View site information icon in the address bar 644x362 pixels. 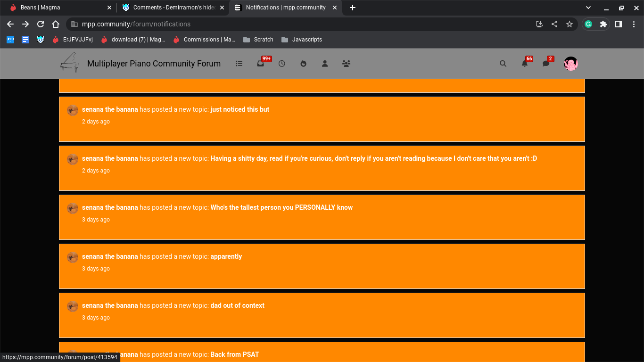click(74, 24)
